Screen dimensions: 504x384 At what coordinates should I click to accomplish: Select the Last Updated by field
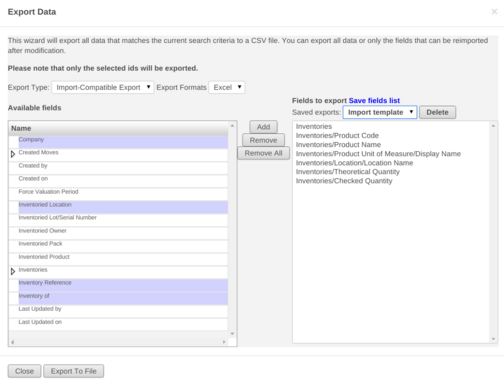[123, 311]
